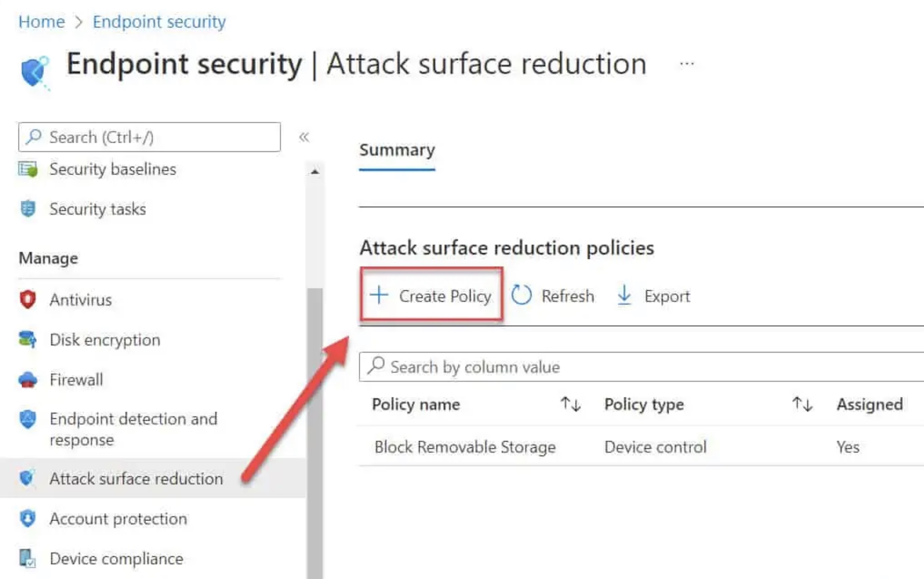Click the Firewall cloud icon
Viewport: 924px width, 579px height.
click(28, 380)
